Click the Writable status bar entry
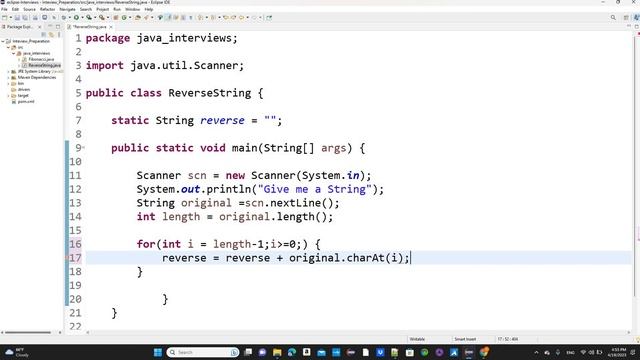Viewport: 640px width, 360px height. tap(417, 339)
